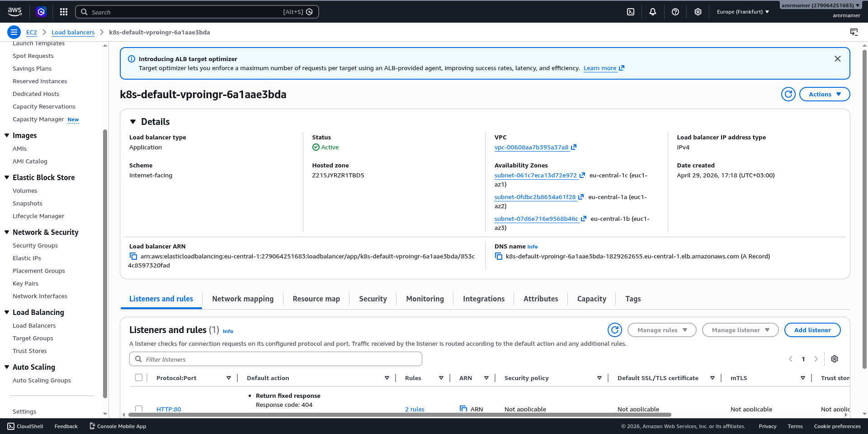Go to previous listeners page arrow
This screenshot has width=868, height=434.
point(791,359)
